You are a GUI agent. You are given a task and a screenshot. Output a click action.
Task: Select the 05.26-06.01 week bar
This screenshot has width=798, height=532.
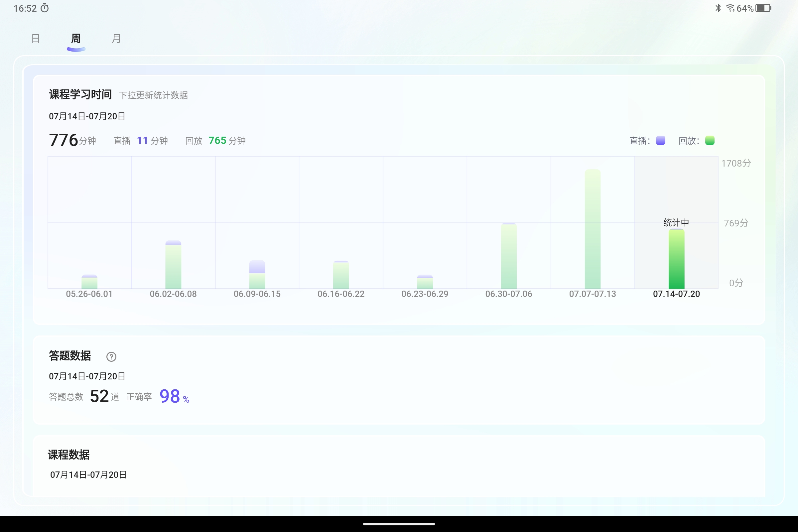coord(89,282)
